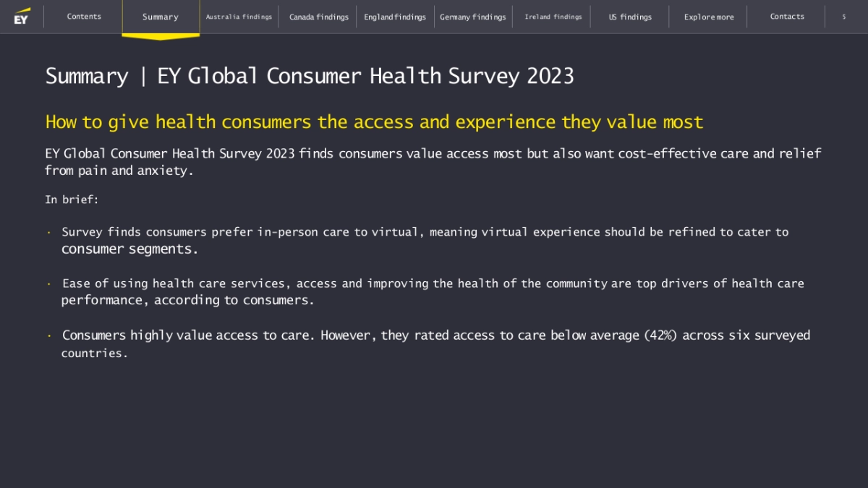Jump to Germany findings
The image size is (868, 488).
473,17
